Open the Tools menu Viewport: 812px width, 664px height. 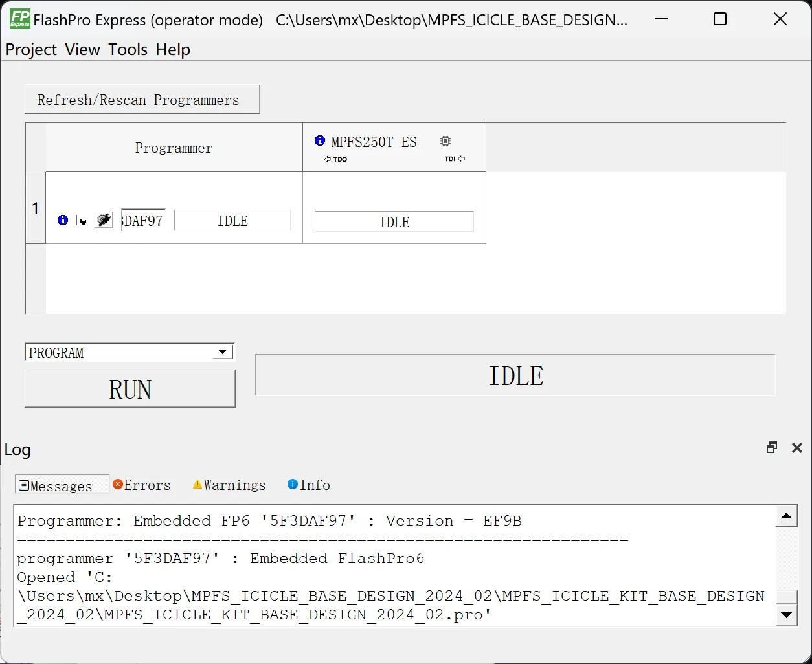point(128,50)
